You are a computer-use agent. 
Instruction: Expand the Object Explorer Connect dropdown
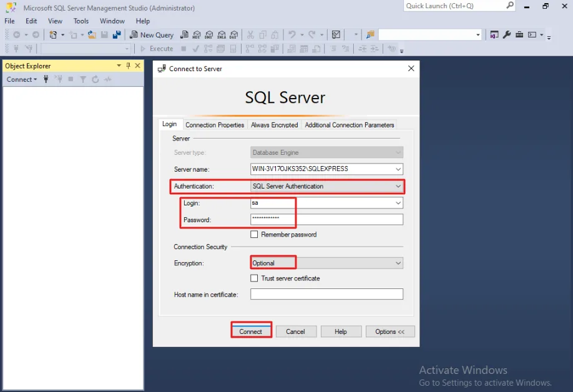(x=22, y=79)
